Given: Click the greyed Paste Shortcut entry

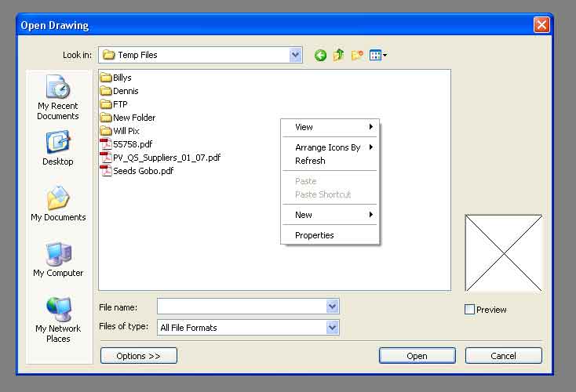Looking at the screenshot, I should [330, 194].
